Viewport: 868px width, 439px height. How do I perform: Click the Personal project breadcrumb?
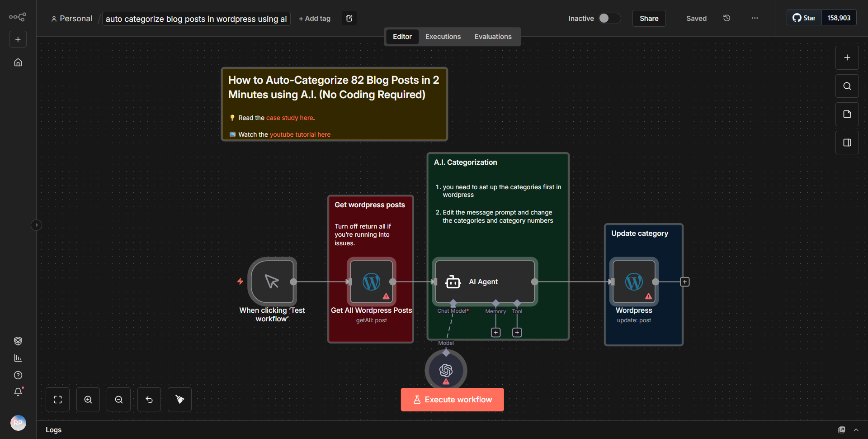click(x=72, y=19)
